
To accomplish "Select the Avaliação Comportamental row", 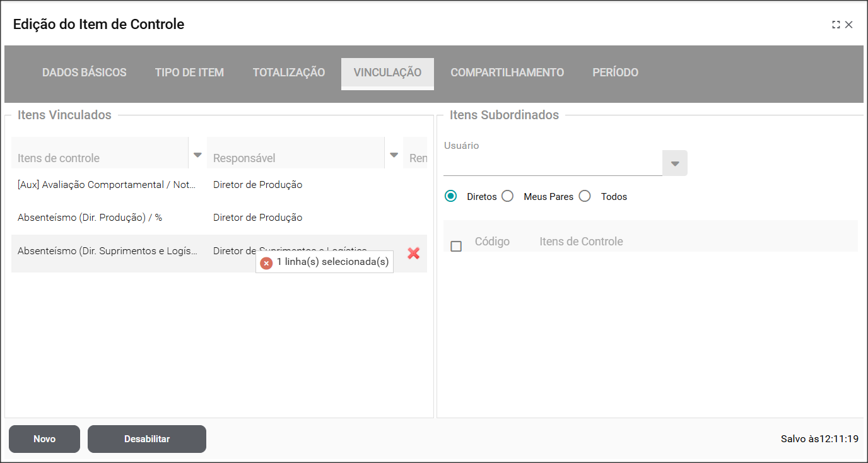I will [107, 185].
